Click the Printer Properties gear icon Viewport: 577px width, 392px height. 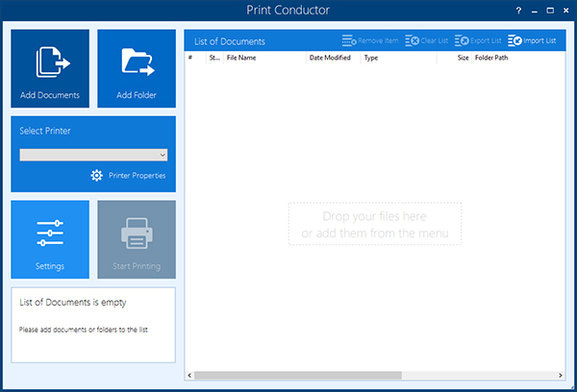tap(96, 176)
